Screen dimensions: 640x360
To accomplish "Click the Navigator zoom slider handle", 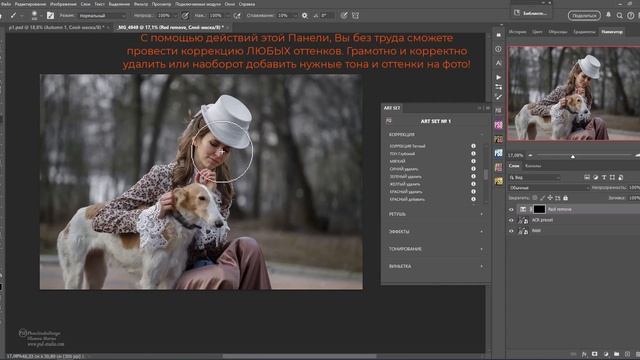I will tap(573, 156).
